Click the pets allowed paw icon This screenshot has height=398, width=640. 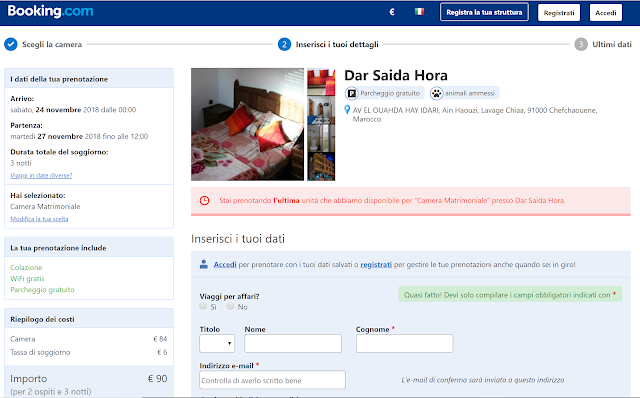pos(436,93)
